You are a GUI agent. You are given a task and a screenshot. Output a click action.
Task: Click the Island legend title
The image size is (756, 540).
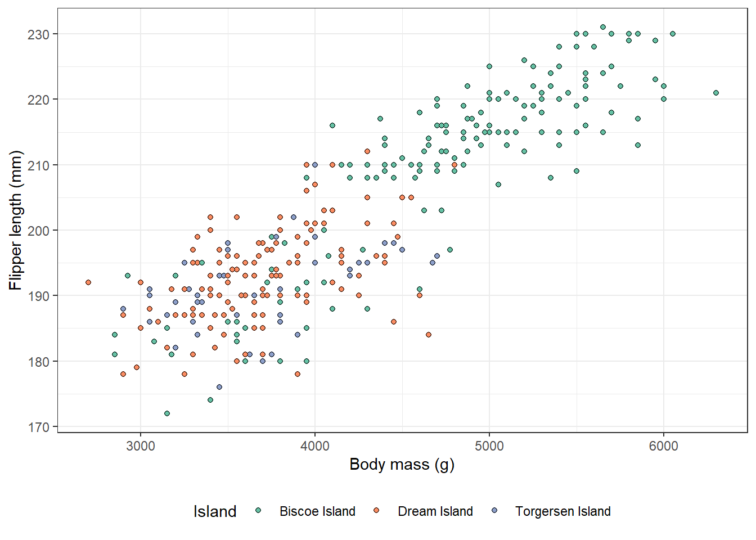click(215, 511)
